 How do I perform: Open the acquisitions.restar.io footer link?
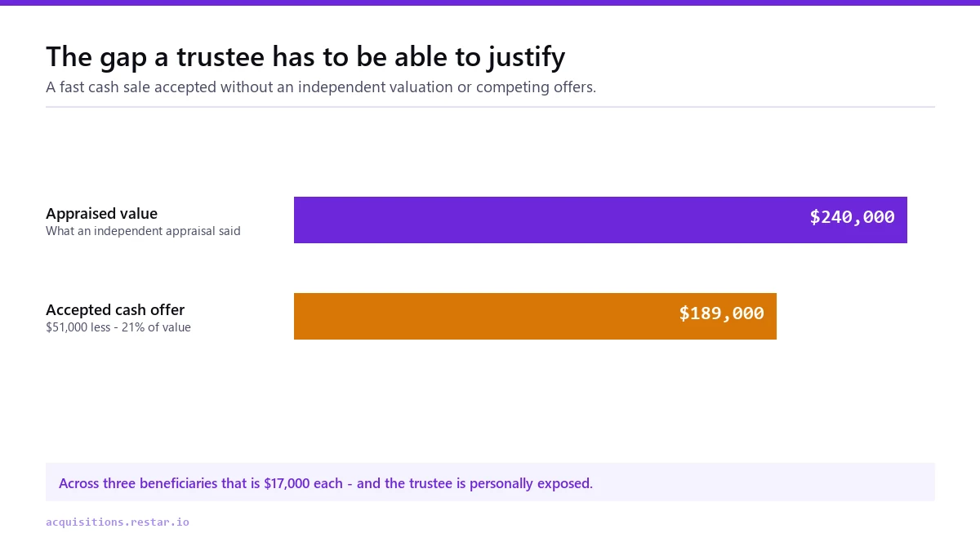pos(118,522)
